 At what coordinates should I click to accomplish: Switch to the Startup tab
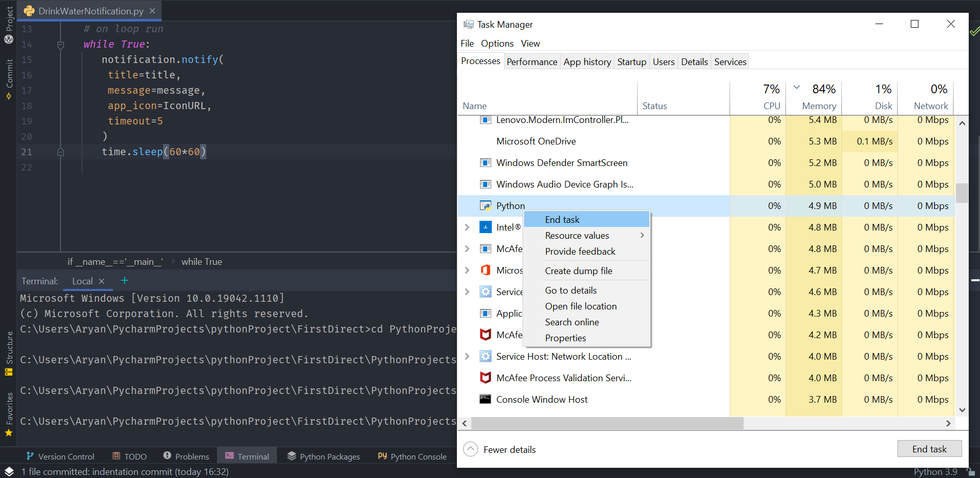pyautogui.click(x=632, y=61)
